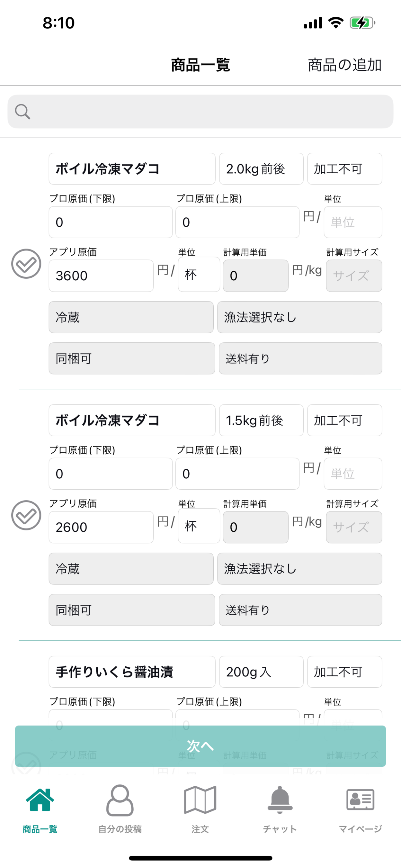Open the マイページ ID card icon

[x=360, y=800]
